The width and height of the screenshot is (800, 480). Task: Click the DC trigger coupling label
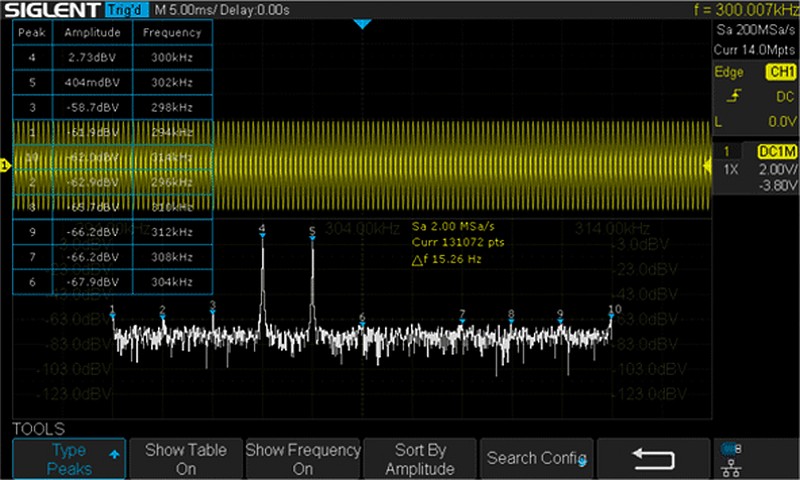tap(785, 96)
